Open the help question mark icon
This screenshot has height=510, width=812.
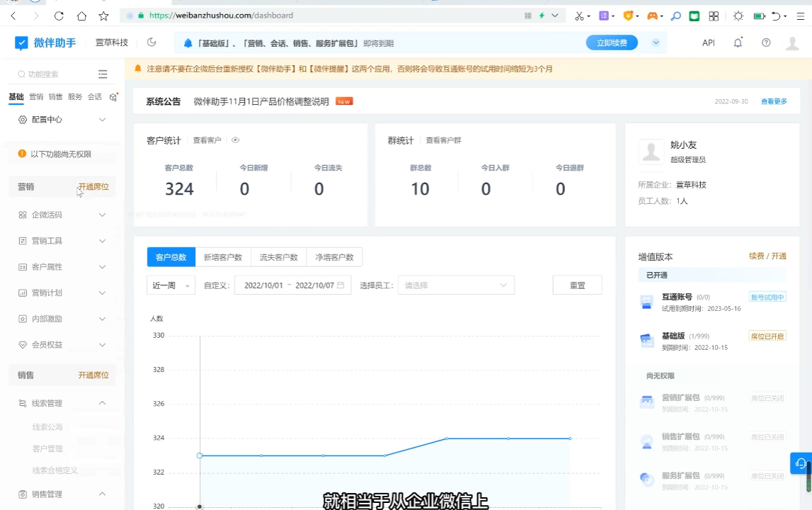pos(766,42)
